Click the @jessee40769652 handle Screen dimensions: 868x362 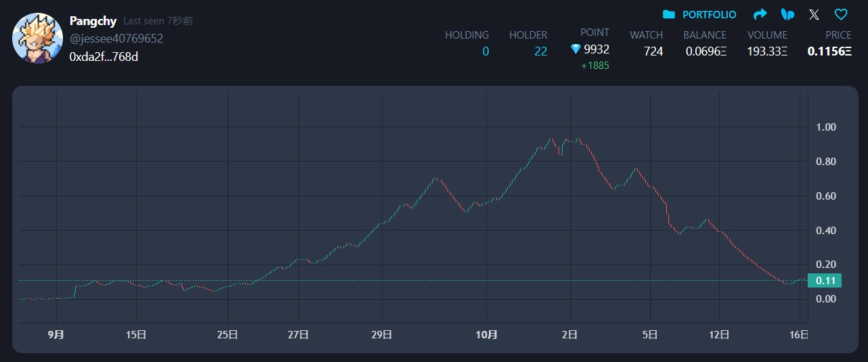click(116, 39)
